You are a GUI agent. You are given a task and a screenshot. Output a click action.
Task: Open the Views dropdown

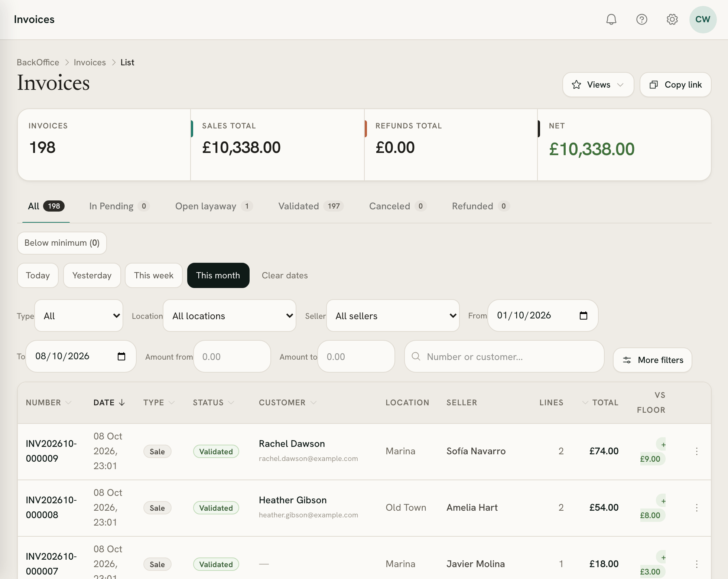598,85
